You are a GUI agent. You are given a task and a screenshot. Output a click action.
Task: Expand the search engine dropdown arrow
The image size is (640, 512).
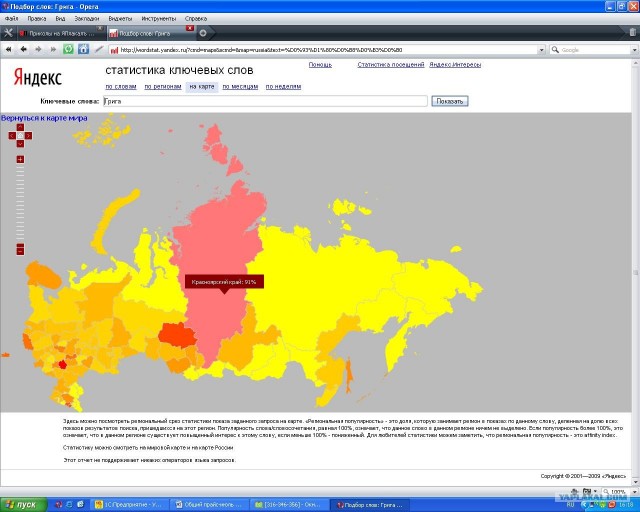[635, 50]
